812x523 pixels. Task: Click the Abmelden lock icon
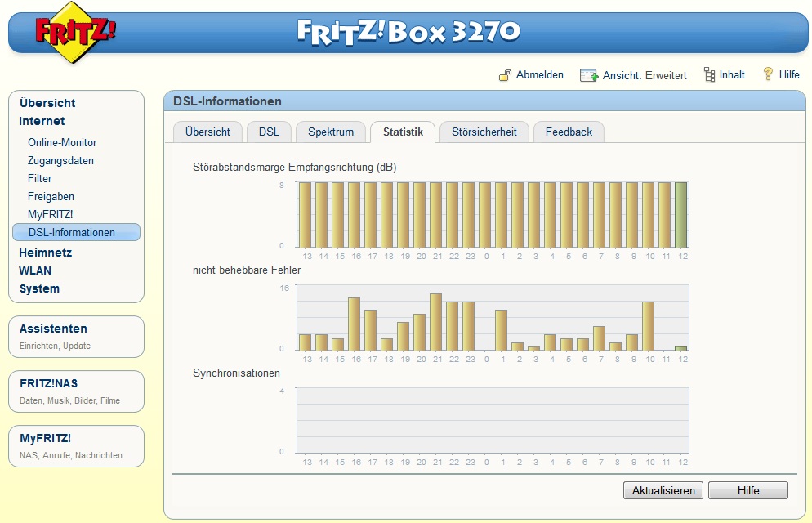coord(505,75)
